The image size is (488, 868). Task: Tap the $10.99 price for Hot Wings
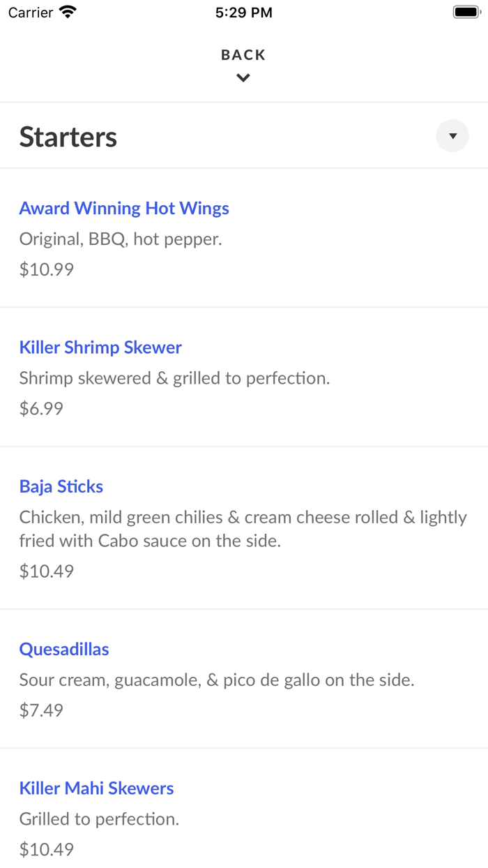coord(45,269)
